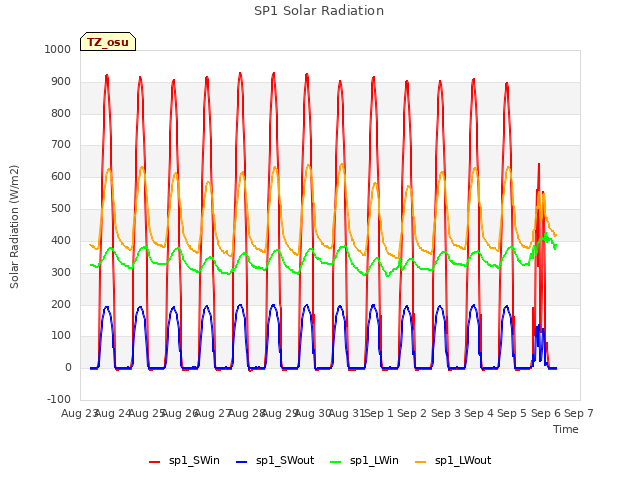The height and width of the screenshot is (480, 640).
Task: Click the -100 y-axis tick label
Action: [x=59, y=399]
